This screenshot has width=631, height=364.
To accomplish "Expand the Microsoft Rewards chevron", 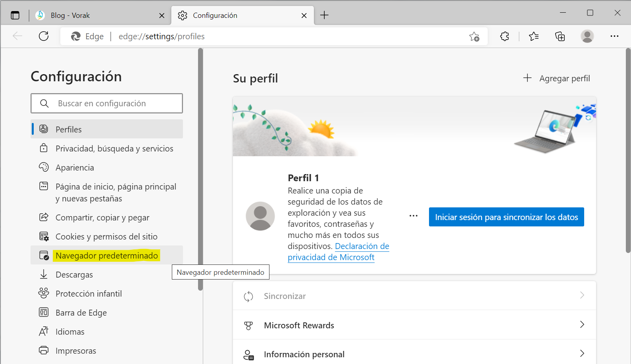I will pos(582,324).
